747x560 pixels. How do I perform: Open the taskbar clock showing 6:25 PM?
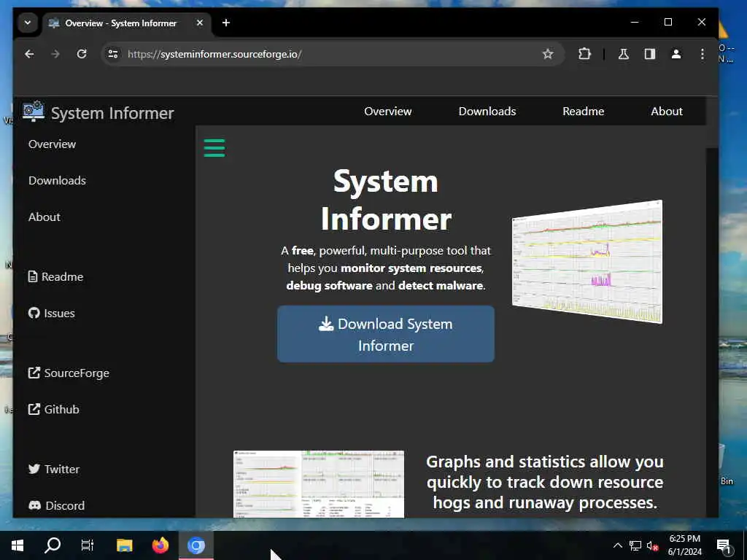(684, 545)
